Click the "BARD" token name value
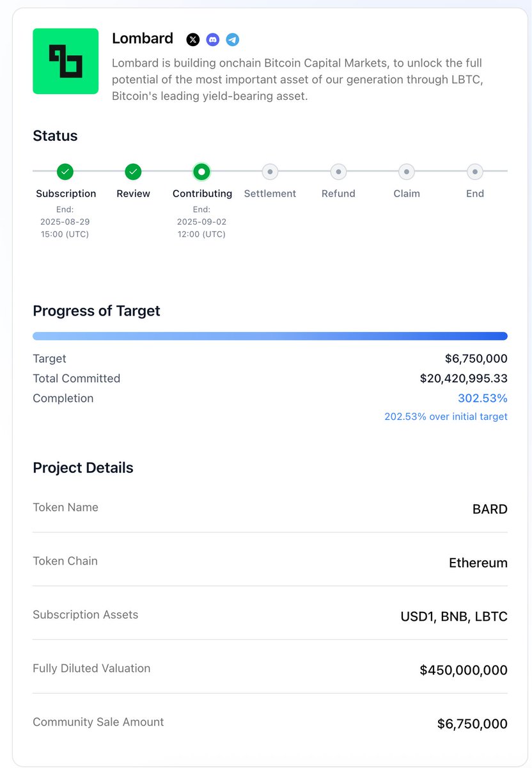Image resolution: width=532 pixels, height=768 pixels. (x=490, y=509)
